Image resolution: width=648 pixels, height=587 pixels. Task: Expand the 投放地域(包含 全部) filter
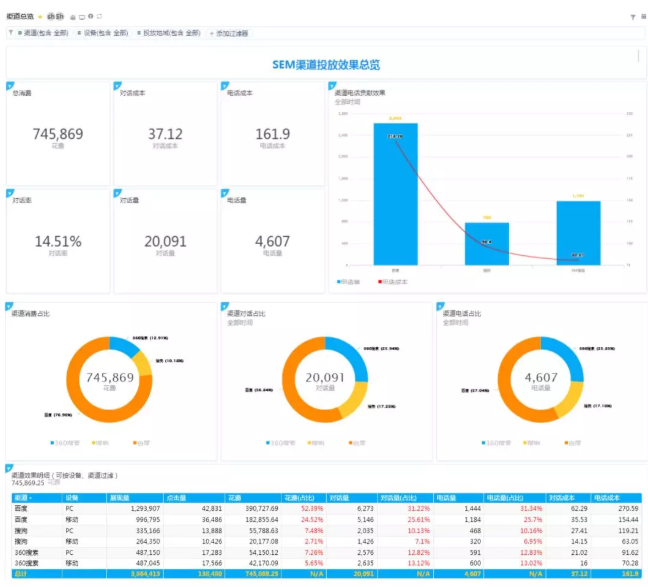(170, 33)
